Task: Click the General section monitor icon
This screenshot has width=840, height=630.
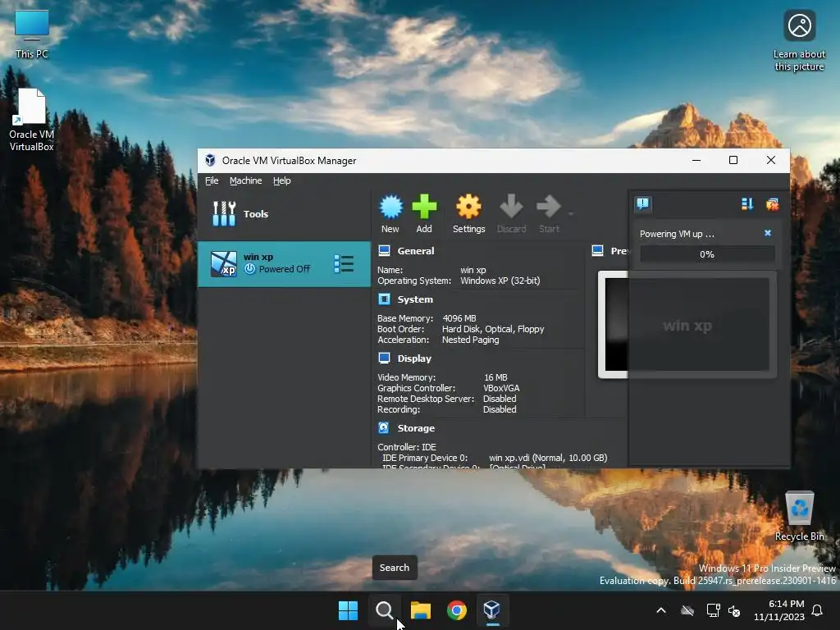Action: pos(384,251)
